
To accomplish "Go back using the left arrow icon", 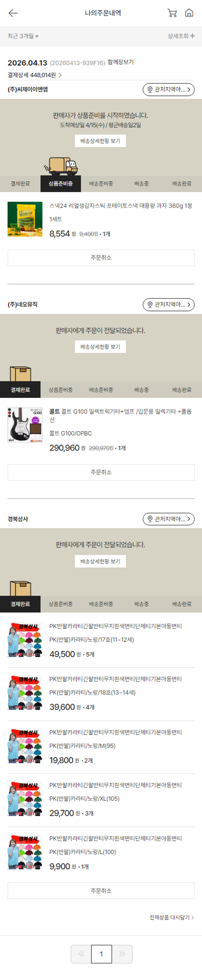I will (x=13, y=13).
